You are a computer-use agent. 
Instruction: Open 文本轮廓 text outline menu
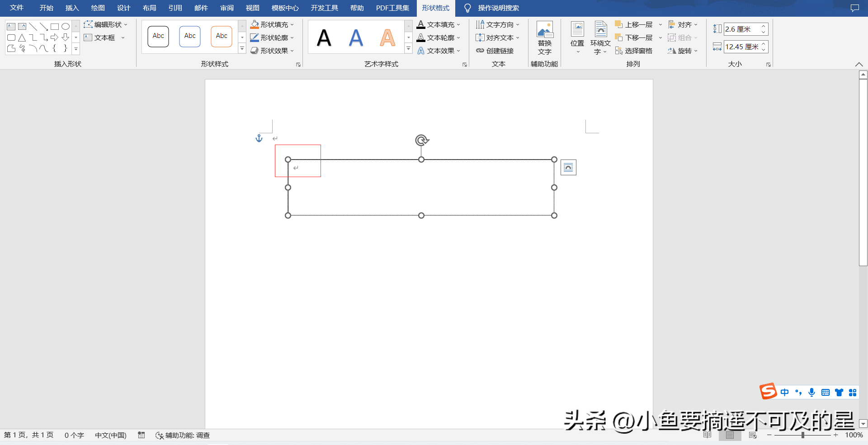click(439, 37)
